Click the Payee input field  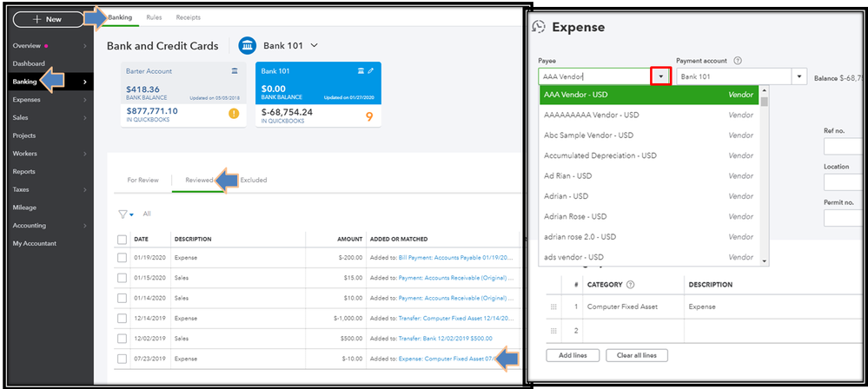coord(594,76)
